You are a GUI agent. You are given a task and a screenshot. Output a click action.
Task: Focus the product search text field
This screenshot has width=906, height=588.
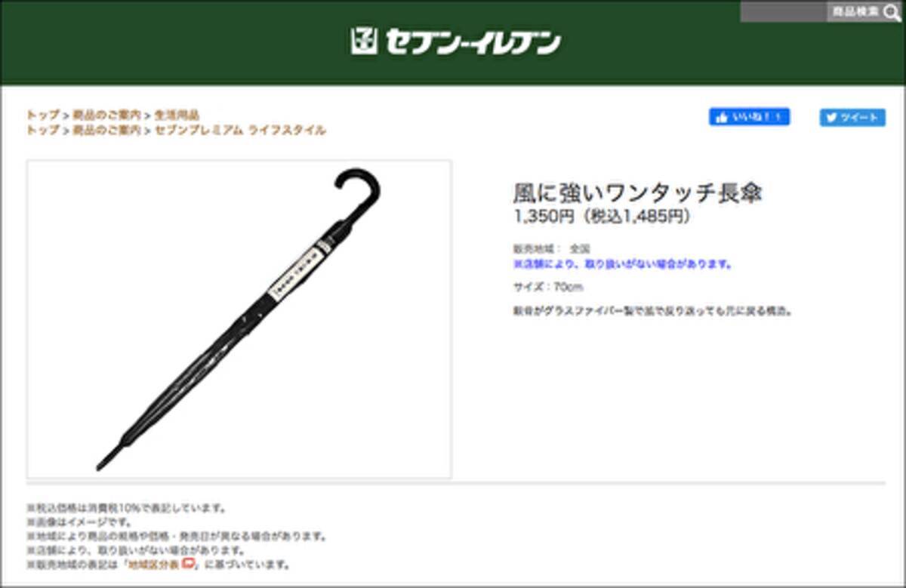point(783,12)
